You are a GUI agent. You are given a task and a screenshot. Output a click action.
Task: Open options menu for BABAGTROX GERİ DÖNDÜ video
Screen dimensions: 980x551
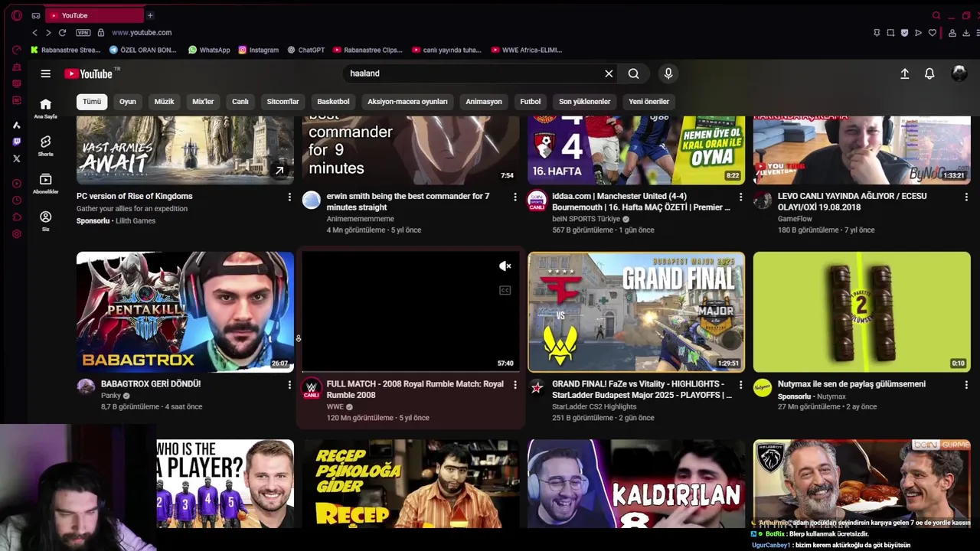(289, 385)
